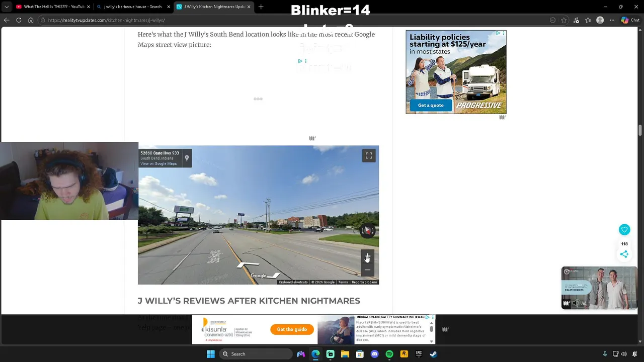This screenshot has height=362, width=644.
Task: Click the heart favorite button
Action: coord(624,230)
